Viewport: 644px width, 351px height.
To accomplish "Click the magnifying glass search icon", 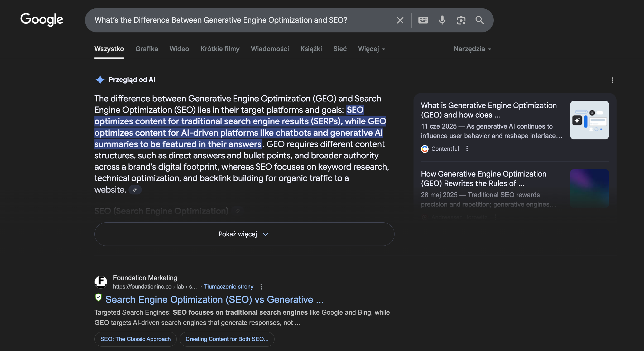I will tap(479, 20).
